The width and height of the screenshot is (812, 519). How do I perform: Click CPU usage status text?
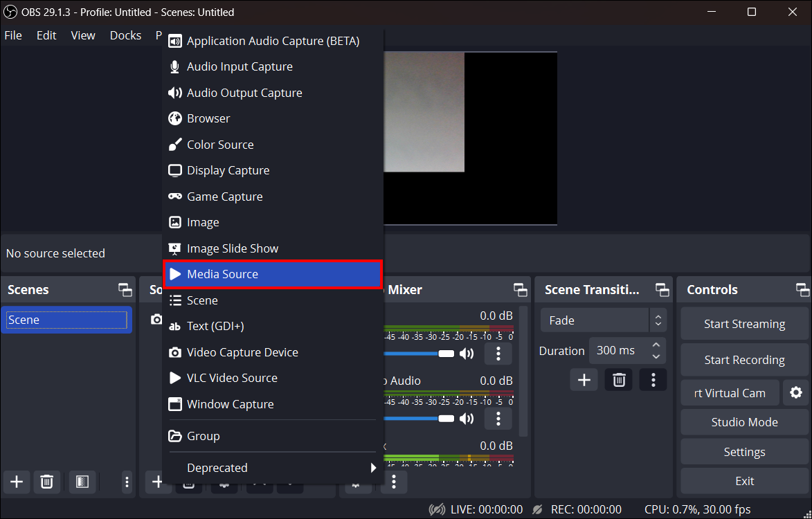(x=698, y=510)
